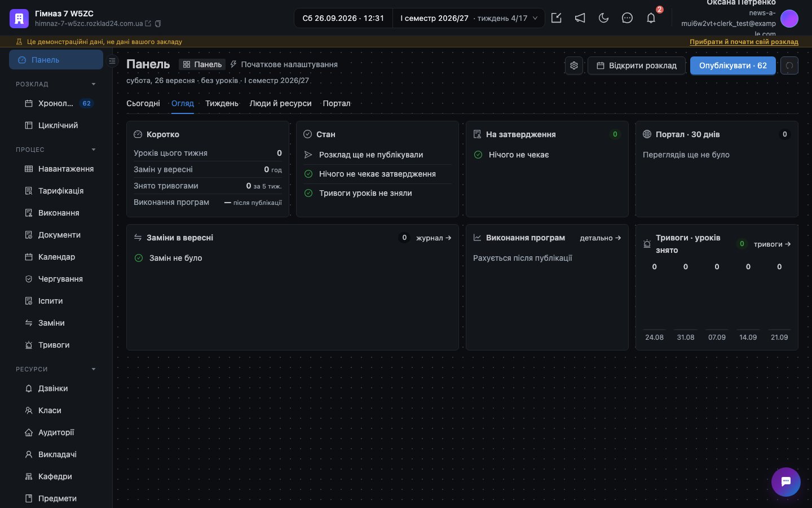The width and height of the screenshot is (812, 508).
Task: Click the Відкрити розклад button
Action: coord(637,65)
